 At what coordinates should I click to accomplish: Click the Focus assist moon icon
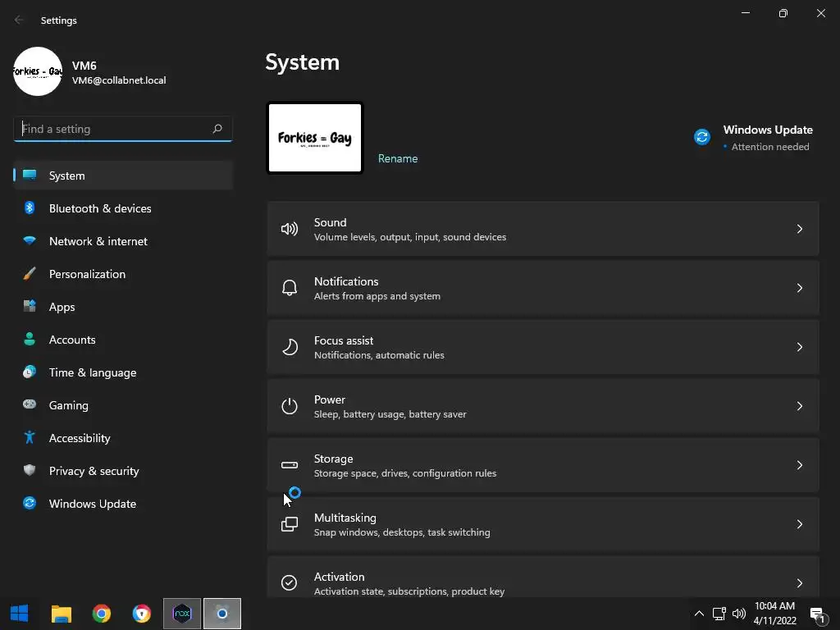290,347
